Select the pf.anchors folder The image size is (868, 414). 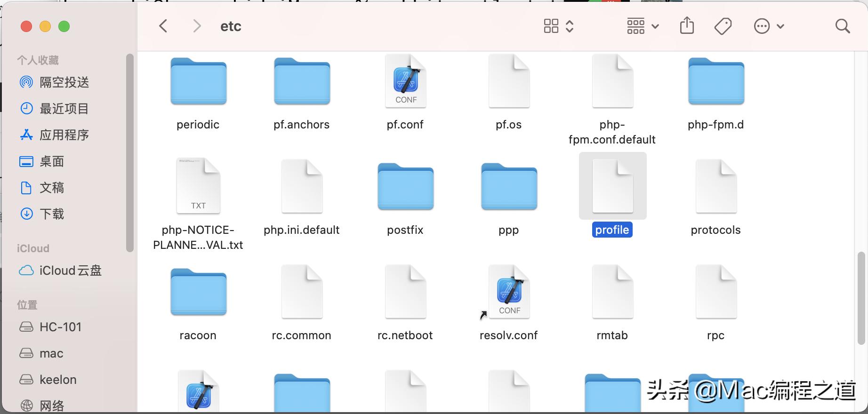tap(302, 81)
